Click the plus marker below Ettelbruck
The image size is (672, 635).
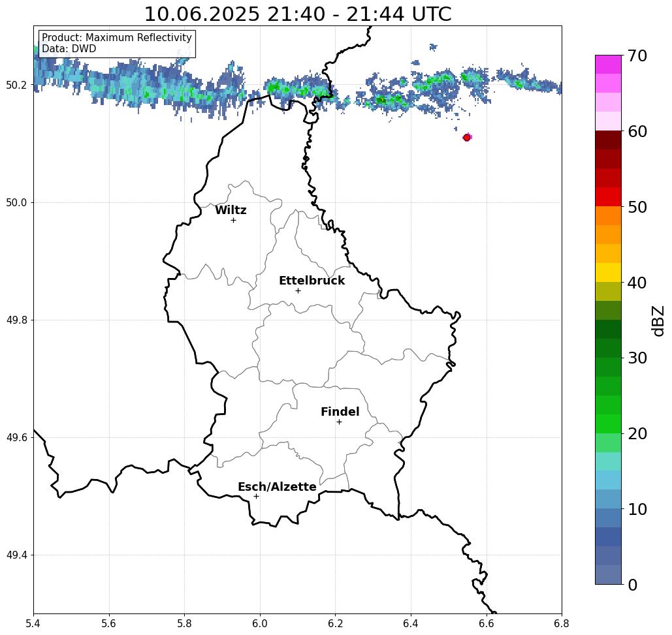(298, 290)
